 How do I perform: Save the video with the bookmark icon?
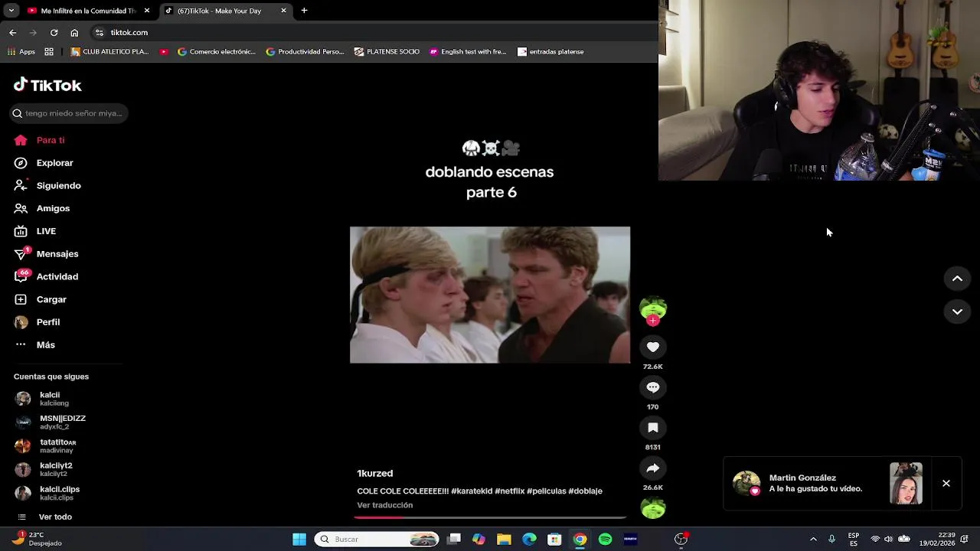pyautogui.click(x=653, y=428)
